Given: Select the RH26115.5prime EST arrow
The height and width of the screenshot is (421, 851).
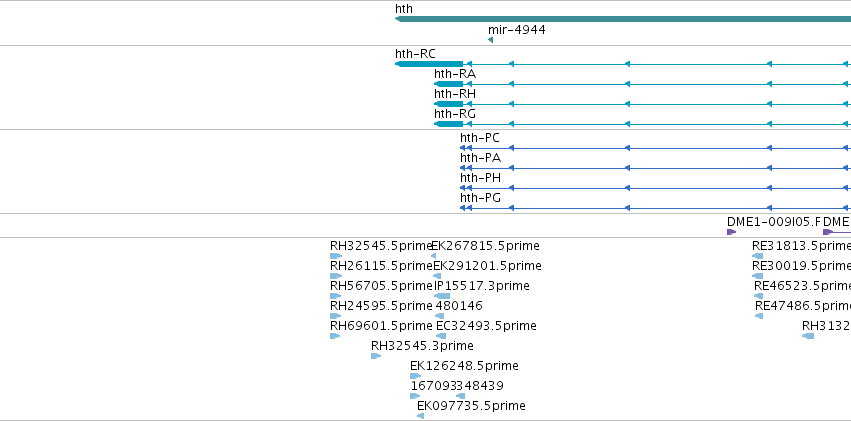Looking at the screenshot, I should click(336, 276).
